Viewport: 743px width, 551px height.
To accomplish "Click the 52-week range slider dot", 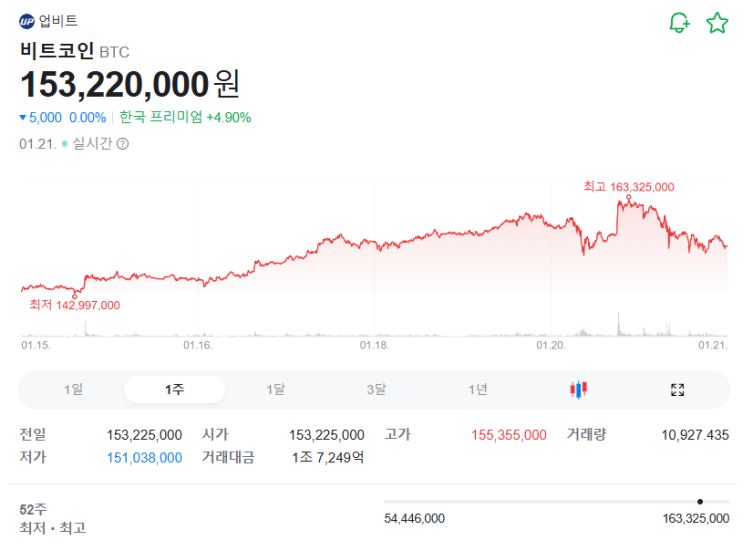I will (700, 501).
